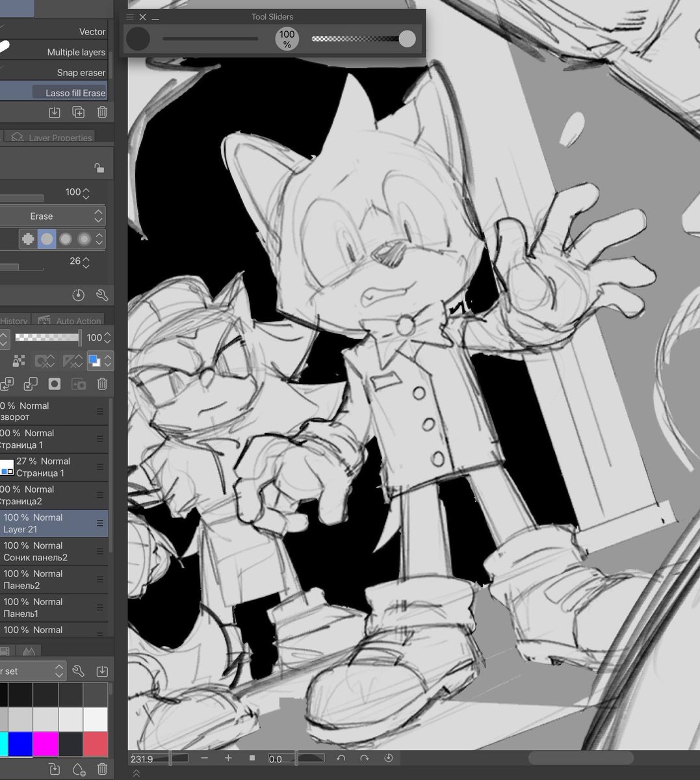
Task: Reset tool properties to initial settings
Action: coord(78,295)
